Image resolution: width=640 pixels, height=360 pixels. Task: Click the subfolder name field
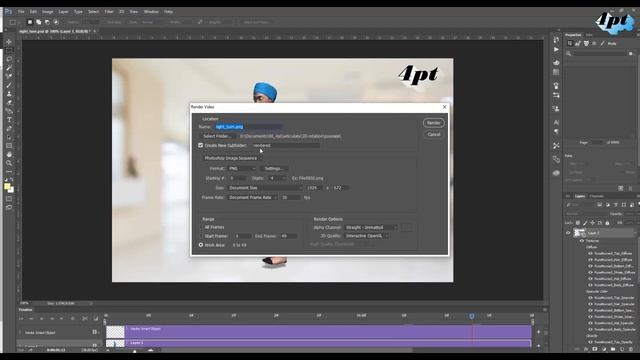coord(286,145)
